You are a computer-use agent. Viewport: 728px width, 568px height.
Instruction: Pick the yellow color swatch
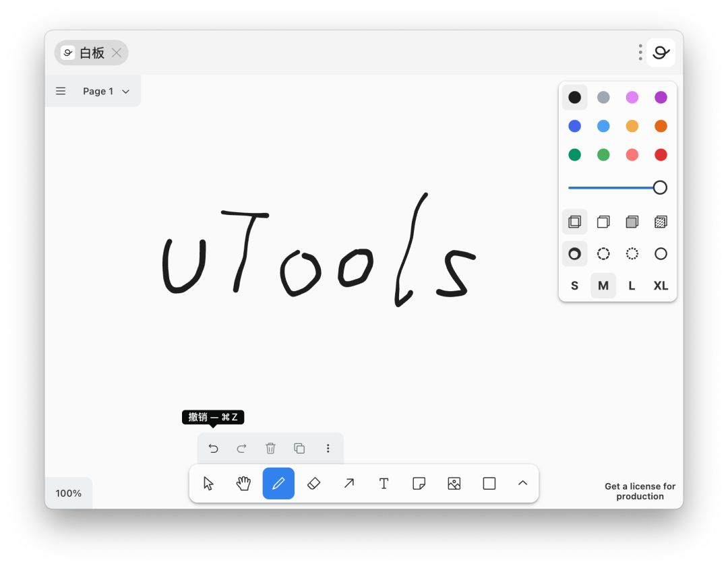pos(632,126)
